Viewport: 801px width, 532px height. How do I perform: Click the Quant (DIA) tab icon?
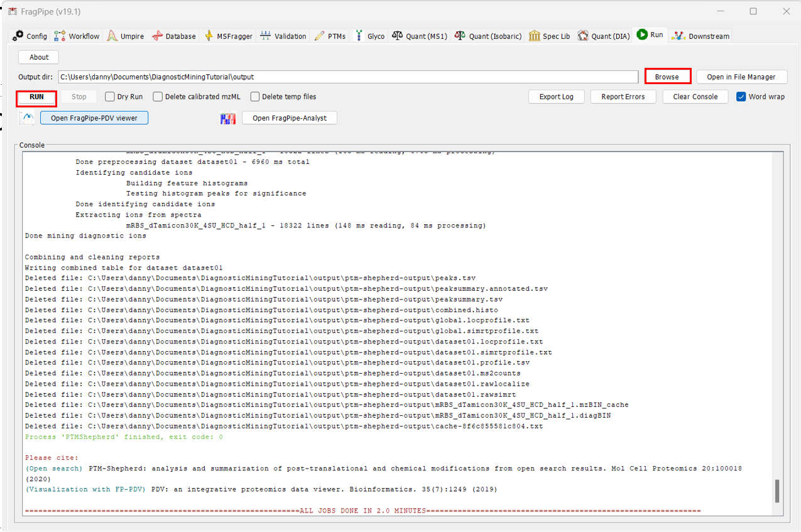coord(583,36)
